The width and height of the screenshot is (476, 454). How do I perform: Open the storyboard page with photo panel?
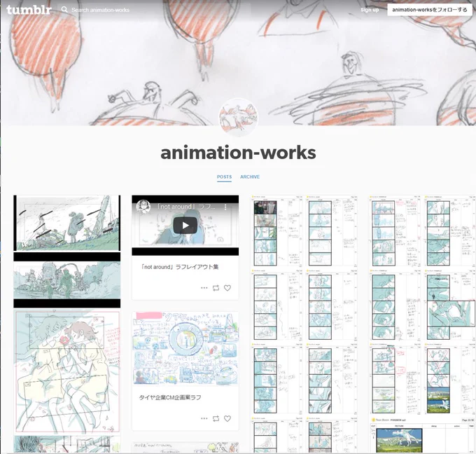pyautogui.click(x=277, y=232)
